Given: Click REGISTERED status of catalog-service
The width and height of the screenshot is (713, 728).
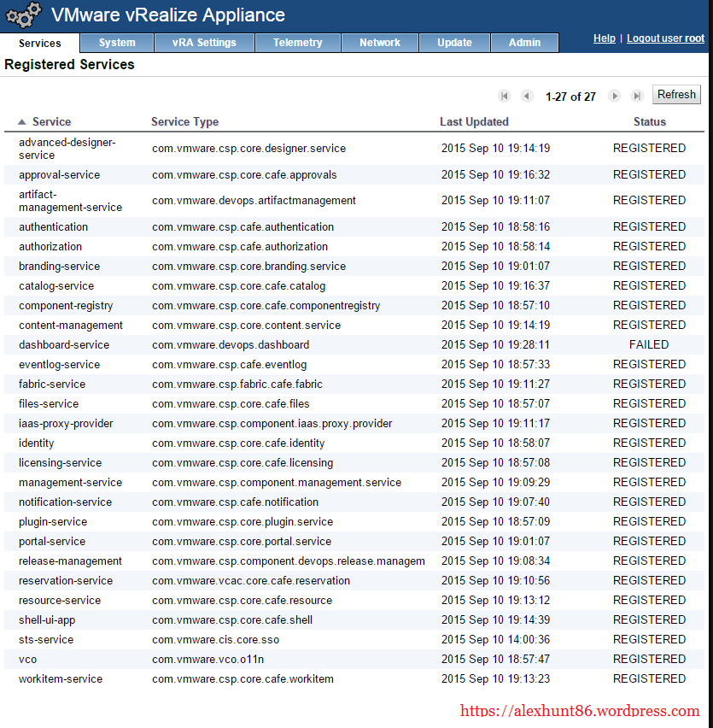Looking at the screenshot, I should tap(650, 285).
